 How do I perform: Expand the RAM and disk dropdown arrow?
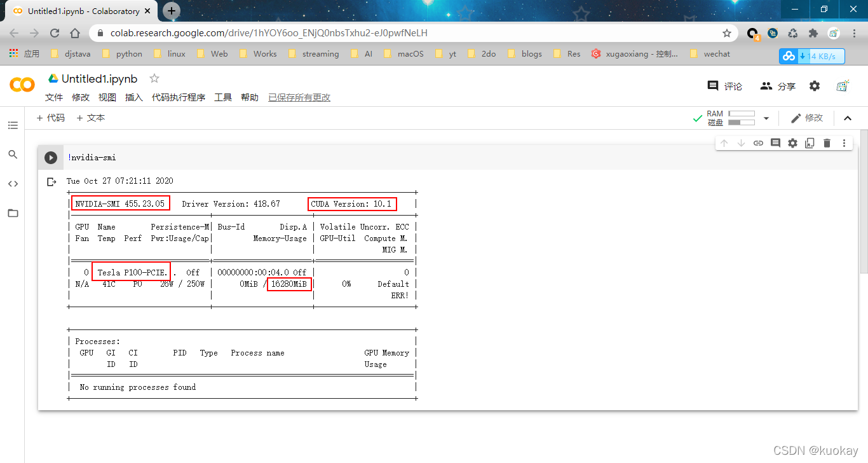pyautogui.click(x=766, y=118)
